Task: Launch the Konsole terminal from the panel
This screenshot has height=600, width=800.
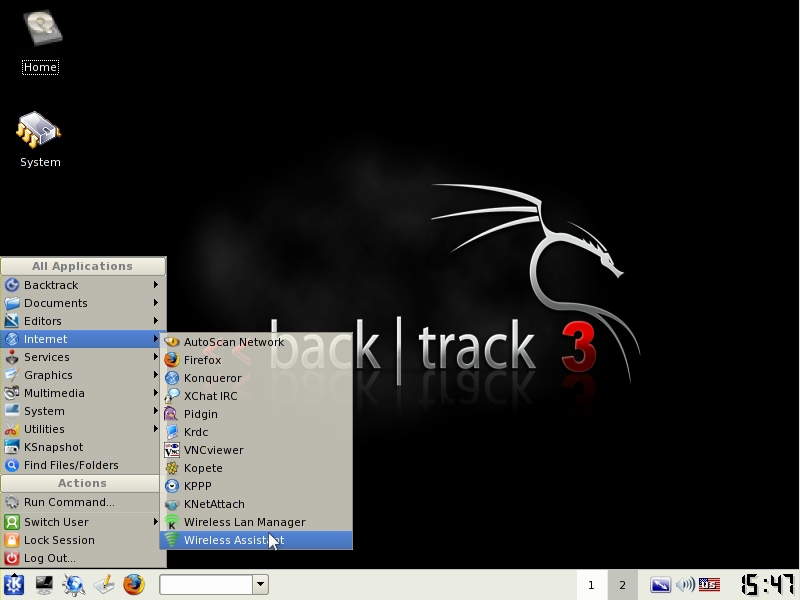Action: tap(44, 585)
